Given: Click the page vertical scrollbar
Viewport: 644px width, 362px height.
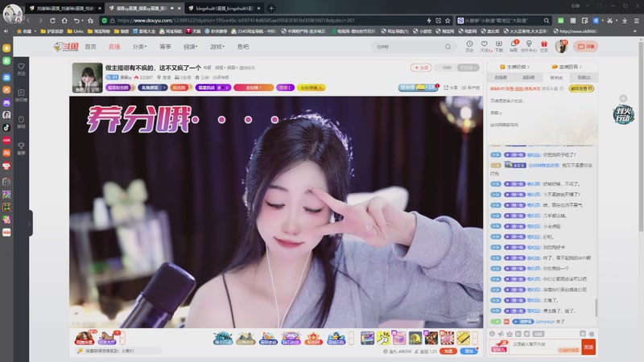Looking at the screenshot, I should click(641, 135).
